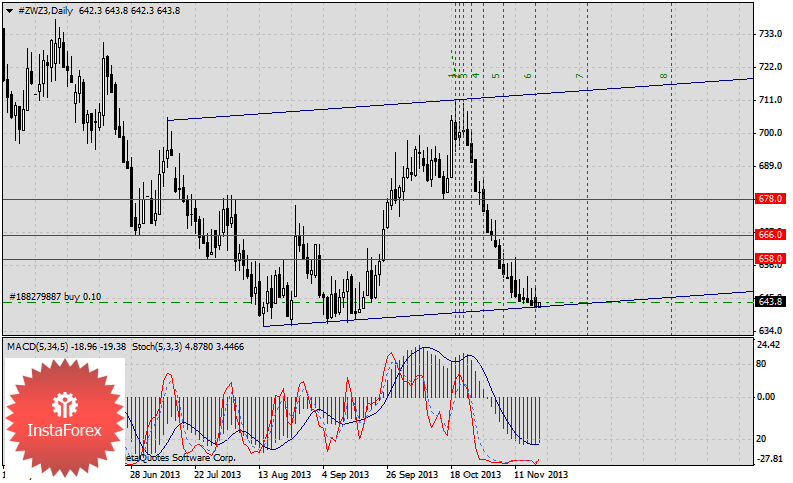Click the 11 Nov 2013 date label
The width and height of the screenshot is (793, 483).
[x=542, y=474]
